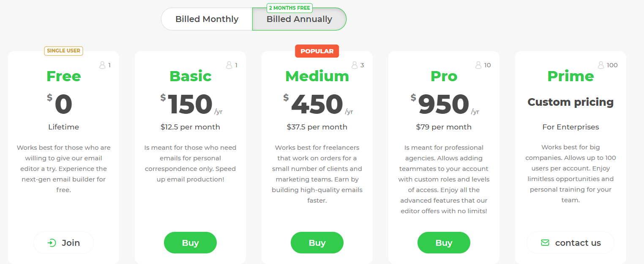The height and width of the screenshot is (264, 644).
Task: Select the Prime plan title
Action: click(x=570, y=76)
